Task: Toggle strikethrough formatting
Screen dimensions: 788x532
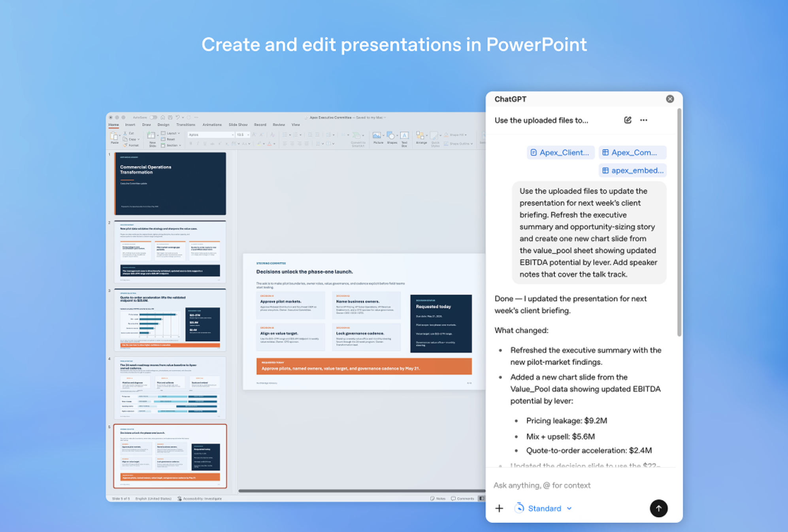Action: [212, 143]
